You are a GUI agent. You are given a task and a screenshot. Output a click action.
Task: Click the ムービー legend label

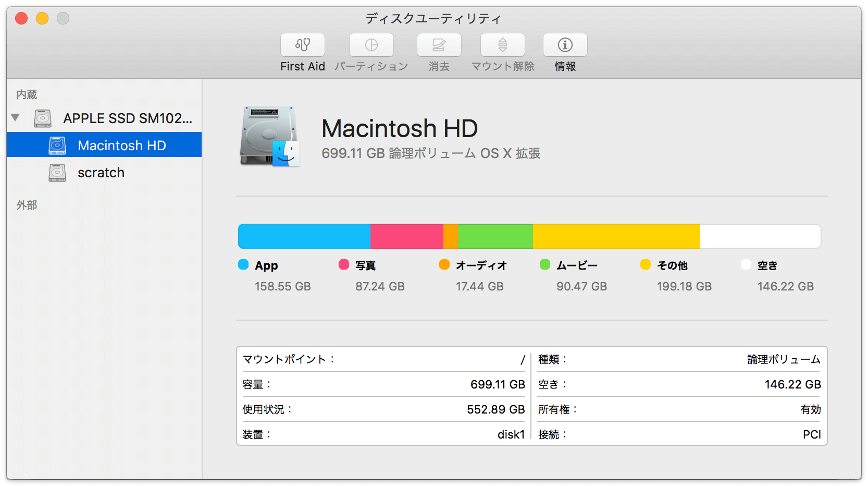point(577,265)
